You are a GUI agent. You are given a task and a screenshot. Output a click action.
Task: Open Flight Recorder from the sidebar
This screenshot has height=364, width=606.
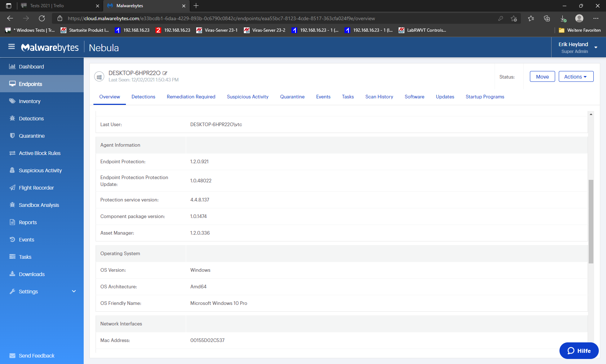[36, 188]
